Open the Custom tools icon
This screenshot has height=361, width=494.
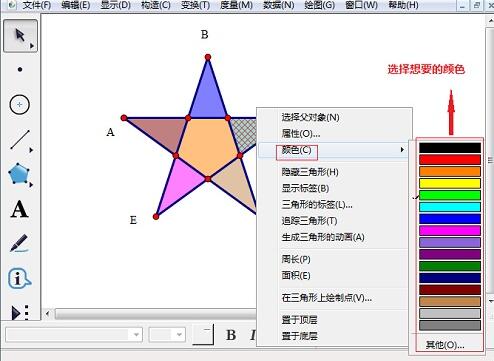point(20,313)
